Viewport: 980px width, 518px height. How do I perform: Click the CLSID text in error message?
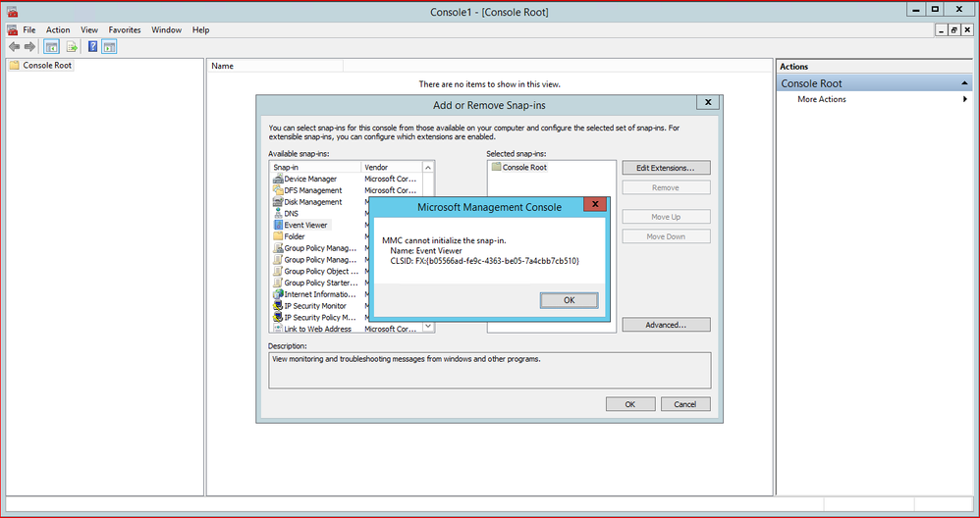pos(484,261)
